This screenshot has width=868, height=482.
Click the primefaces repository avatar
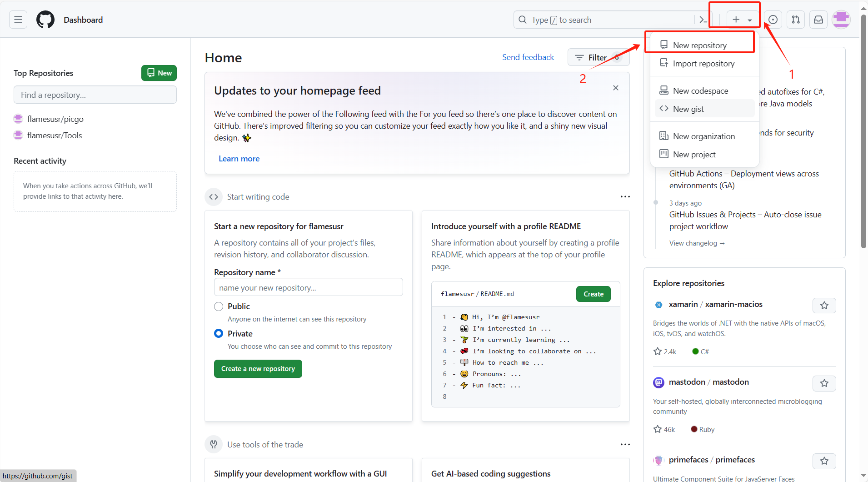(658, 460)
